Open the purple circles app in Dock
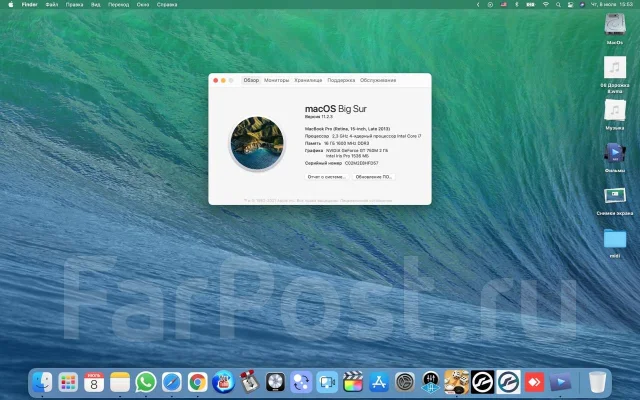The width and height of the screenshot is (640, 400). tap(301, 382)
